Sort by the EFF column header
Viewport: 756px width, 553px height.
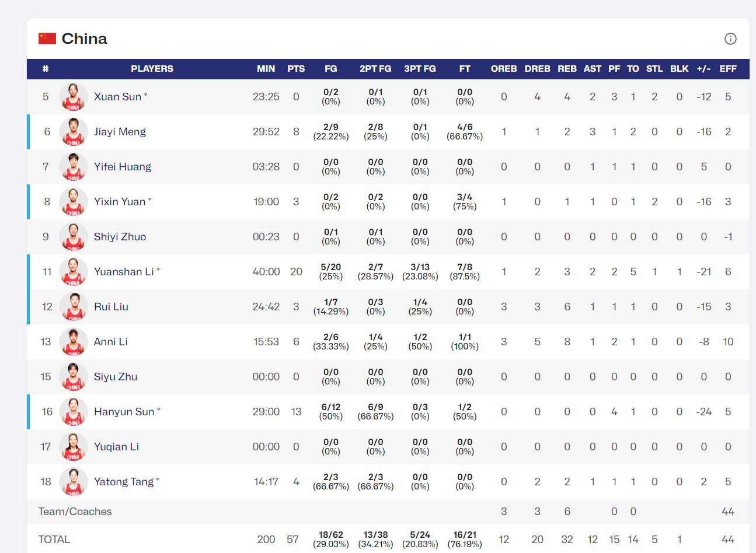(728, 69)
